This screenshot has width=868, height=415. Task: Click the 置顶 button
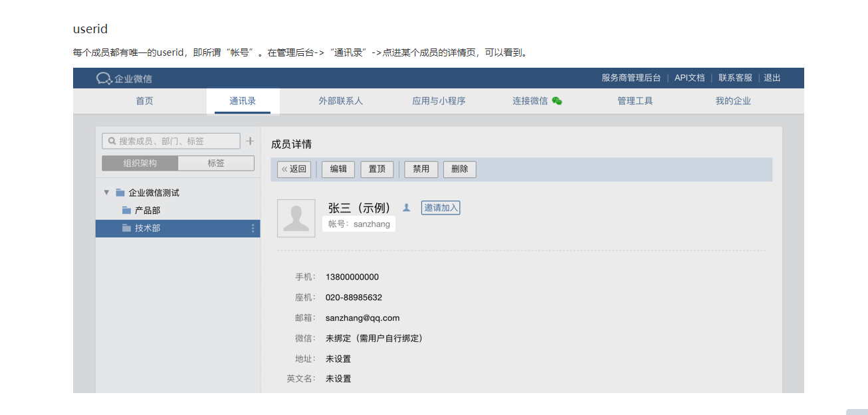coord(377,169)
